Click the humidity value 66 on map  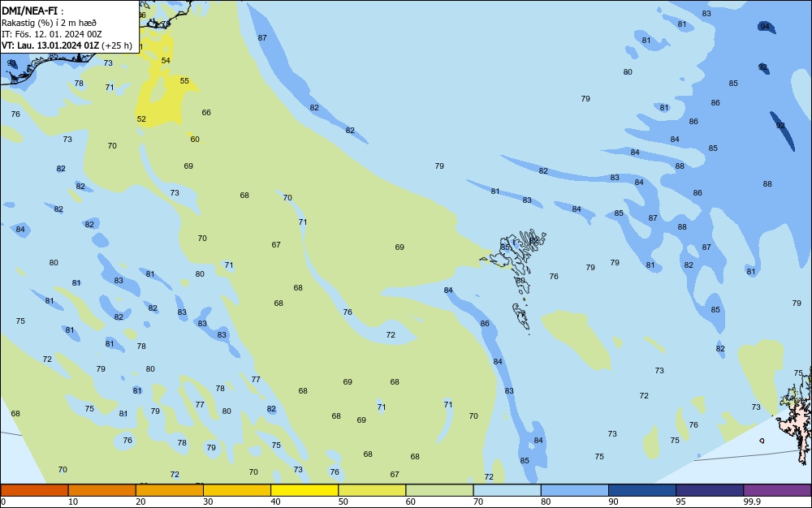(x=206, y=112)
